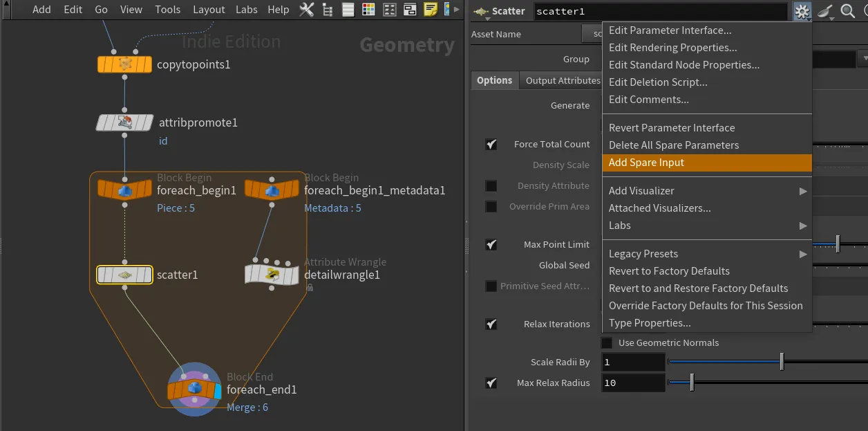868x431 pixels.
Task: Open the ladle presets icon in parameter pane
Action: (x=826, y=11)
